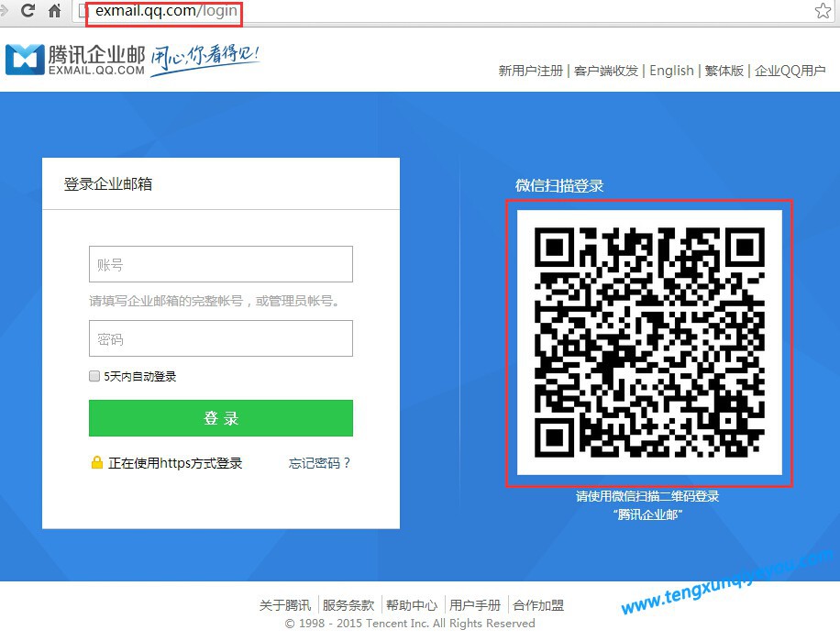840x641 pixels.
Task: Open the 用户手册 user manual link
Action: [x=475, y=605]
